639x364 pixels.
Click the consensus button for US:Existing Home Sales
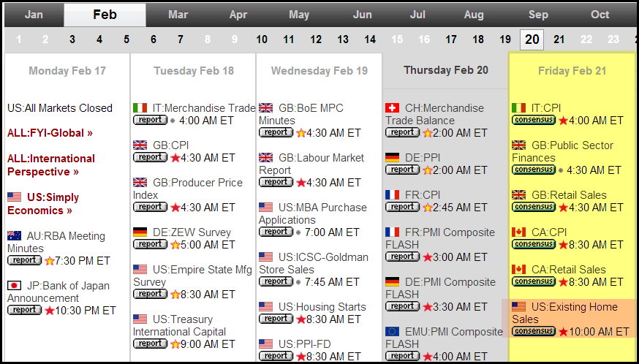(x=534, y=331)
